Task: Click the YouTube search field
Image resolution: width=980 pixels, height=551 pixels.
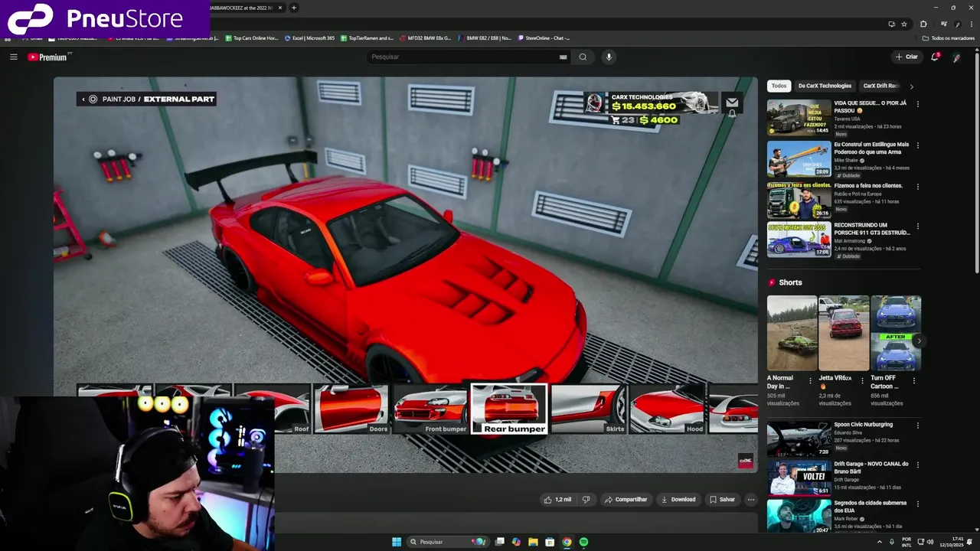Action: coord(464,57)
